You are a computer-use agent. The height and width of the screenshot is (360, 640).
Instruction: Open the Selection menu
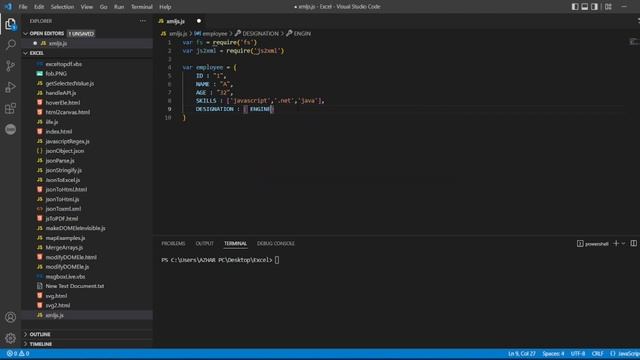[x=62, y=7]
